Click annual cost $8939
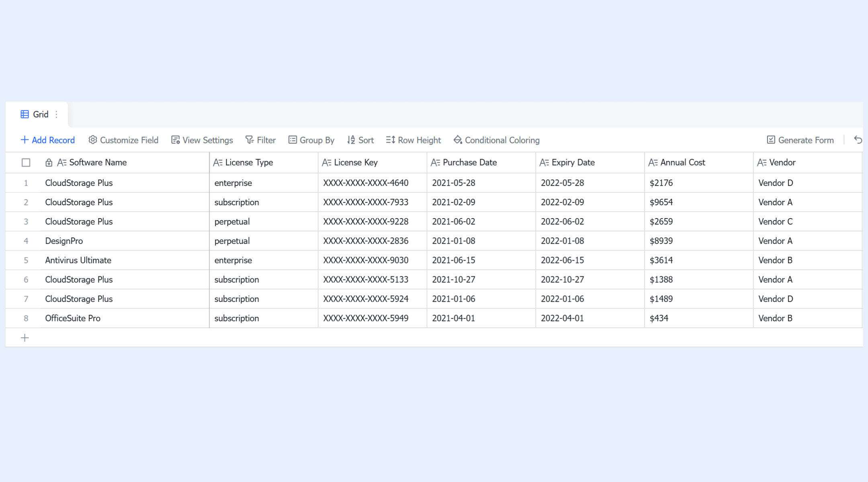868x482 pixels. tap(699, 241)
